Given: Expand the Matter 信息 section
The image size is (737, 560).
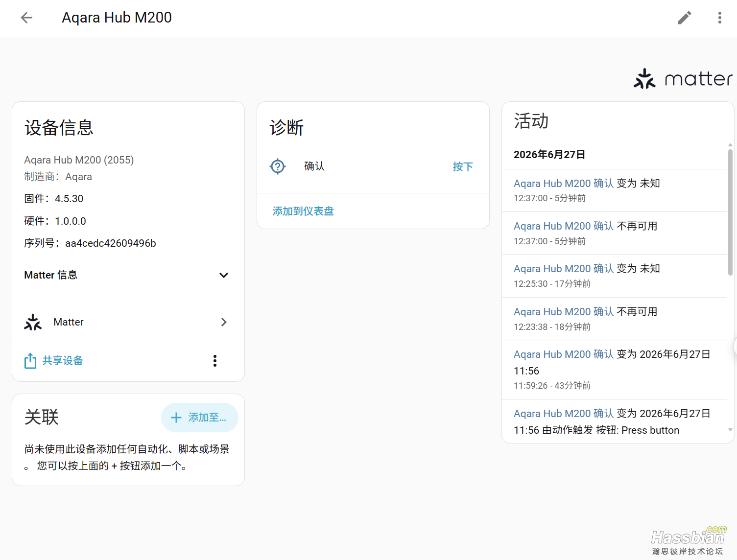Looking at the screenshot, I should tap(128, 275).
